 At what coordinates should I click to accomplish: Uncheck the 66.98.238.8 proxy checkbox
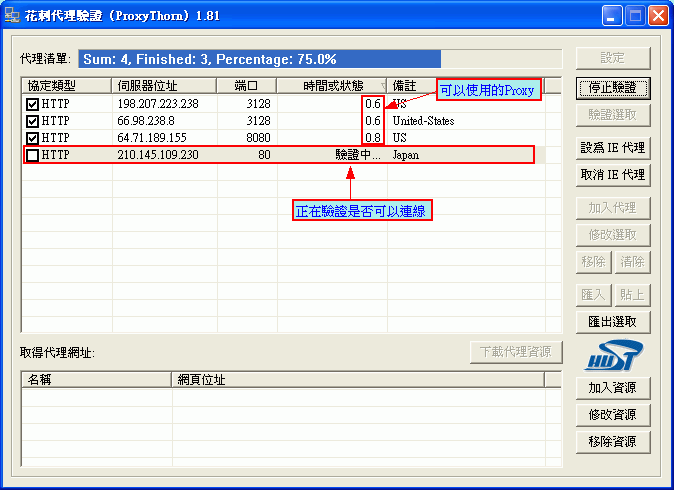coord(32,121)
